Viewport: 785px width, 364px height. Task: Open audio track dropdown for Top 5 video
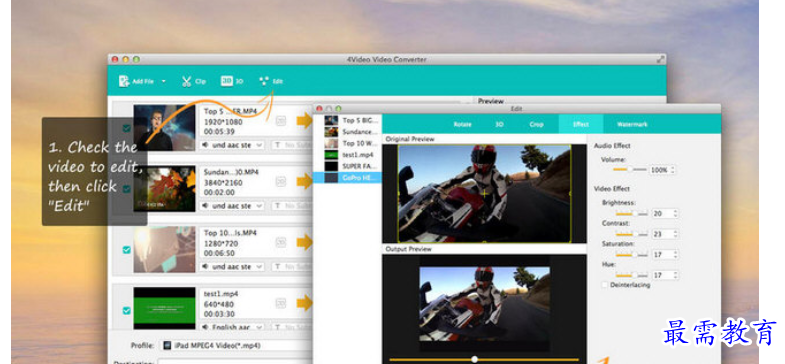(232, 145)
